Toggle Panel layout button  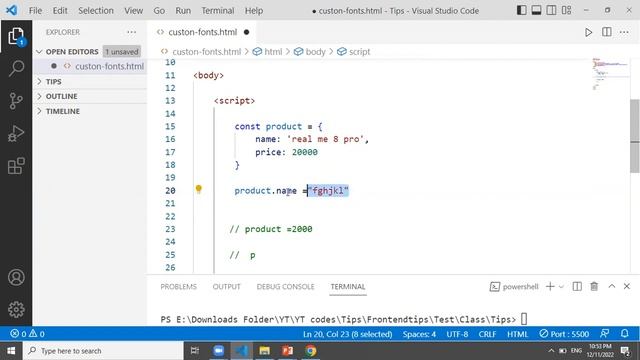536,10
